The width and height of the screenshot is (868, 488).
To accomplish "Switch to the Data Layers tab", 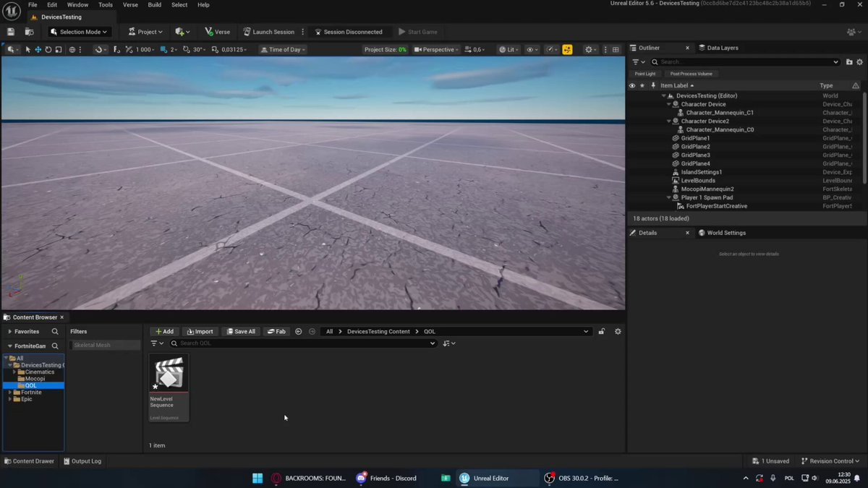I will (722, 48).
